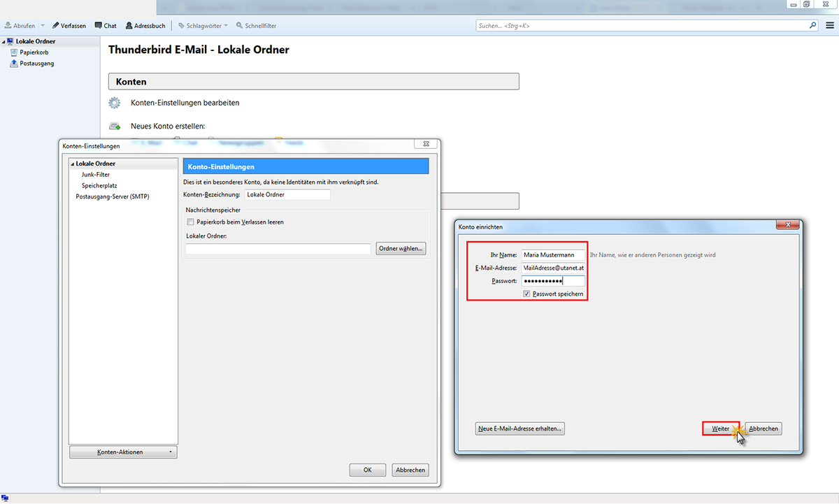Click the new account icon beside Neues Konto erstellen
Screen dimensions: 839x504
(x=115, y=127)
